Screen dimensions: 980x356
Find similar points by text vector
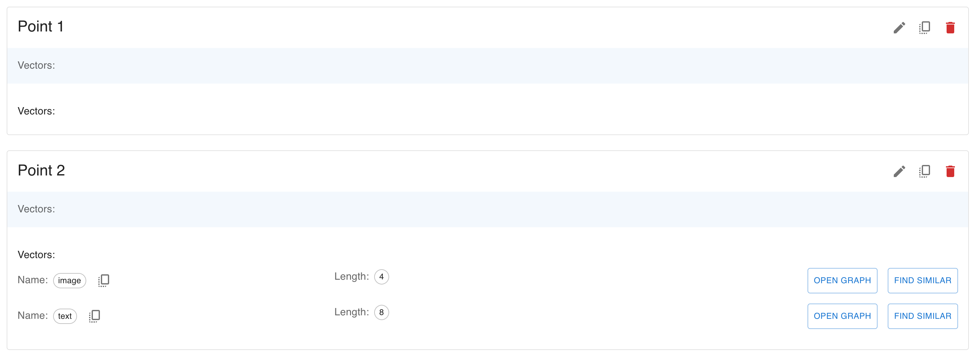click(x=922, y=316)
